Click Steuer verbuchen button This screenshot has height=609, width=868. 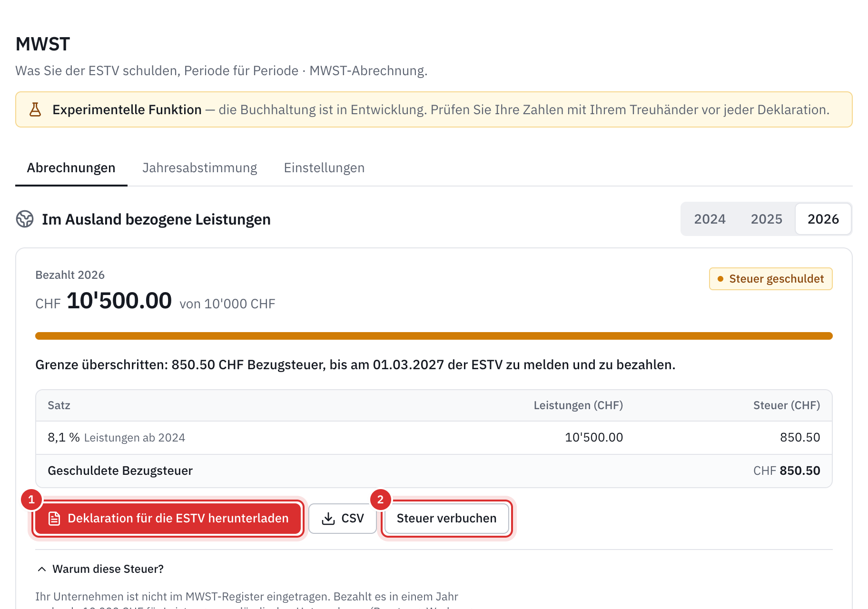446,519
